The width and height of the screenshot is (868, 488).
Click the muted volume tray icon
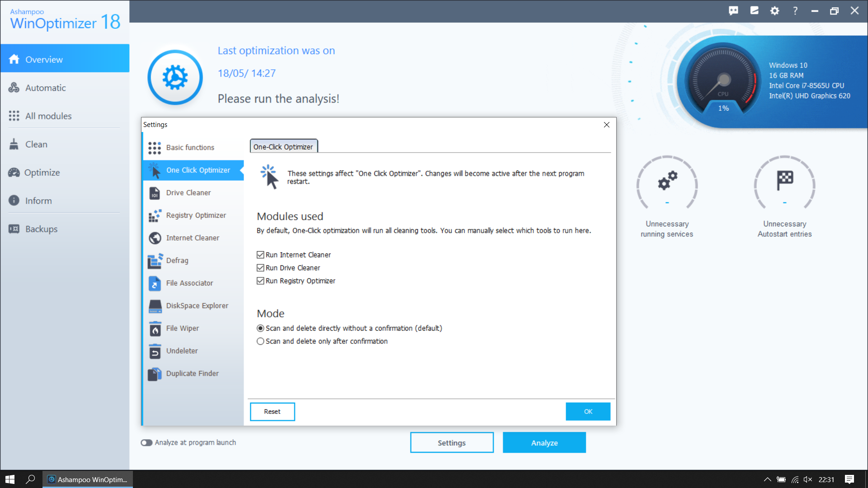(x=808, y=479)
